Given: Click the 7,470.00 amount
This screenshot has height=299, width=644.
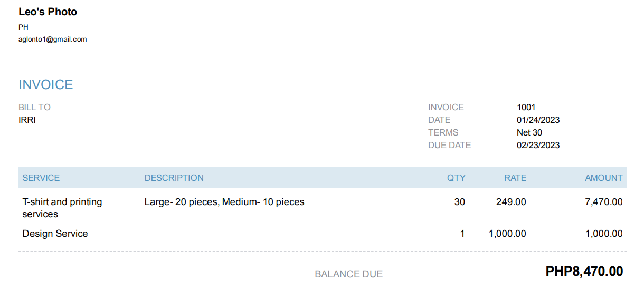Looking at the screenshot, I should pos(604,202).
